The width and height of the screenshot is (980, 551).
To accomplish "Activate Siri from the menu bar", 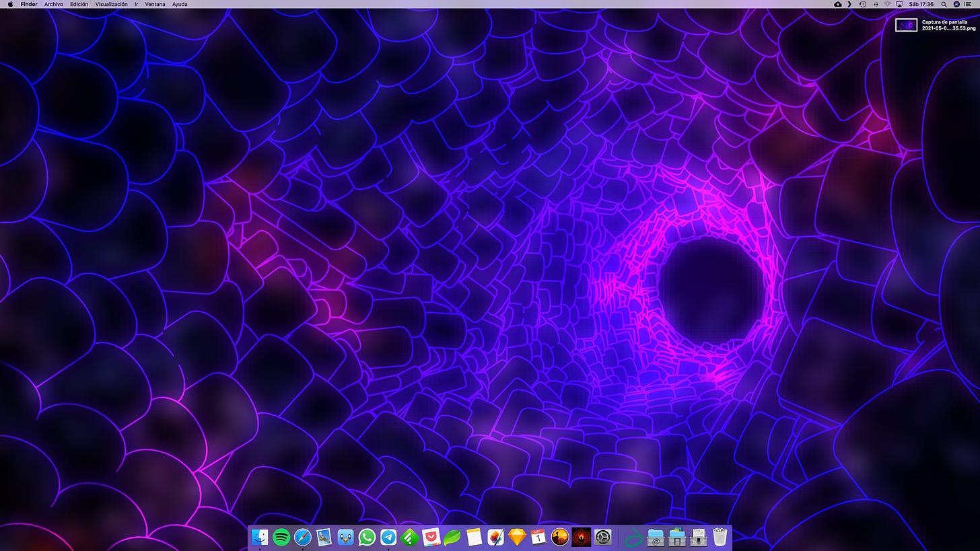I will coord(956,4).
